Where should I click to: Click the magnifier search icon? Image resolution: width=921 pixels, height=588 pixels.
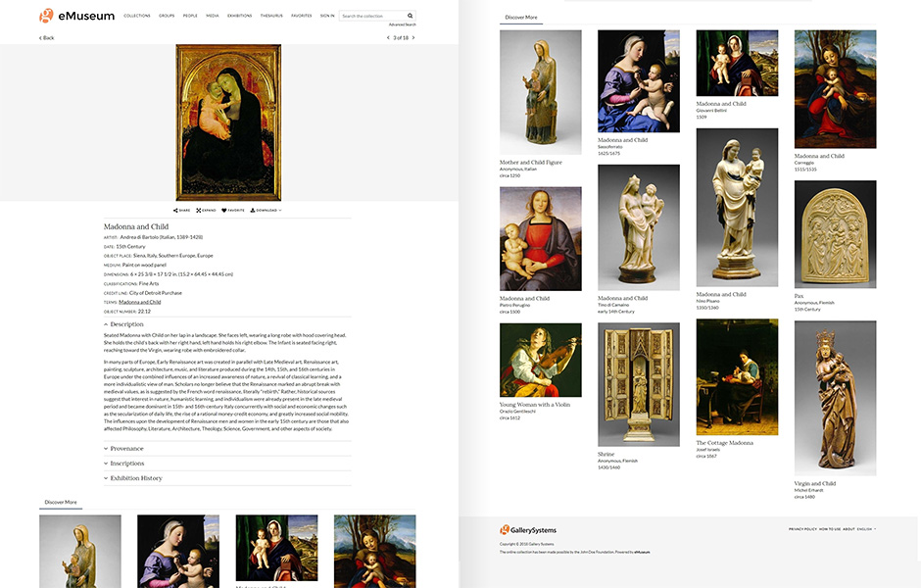410,16
